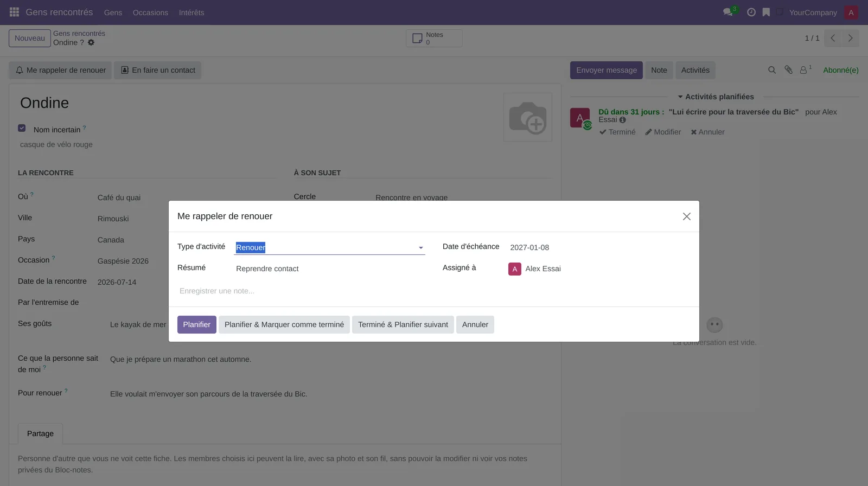Open the apps grid menu icon
Screen dimensions: 868x486
14,12
